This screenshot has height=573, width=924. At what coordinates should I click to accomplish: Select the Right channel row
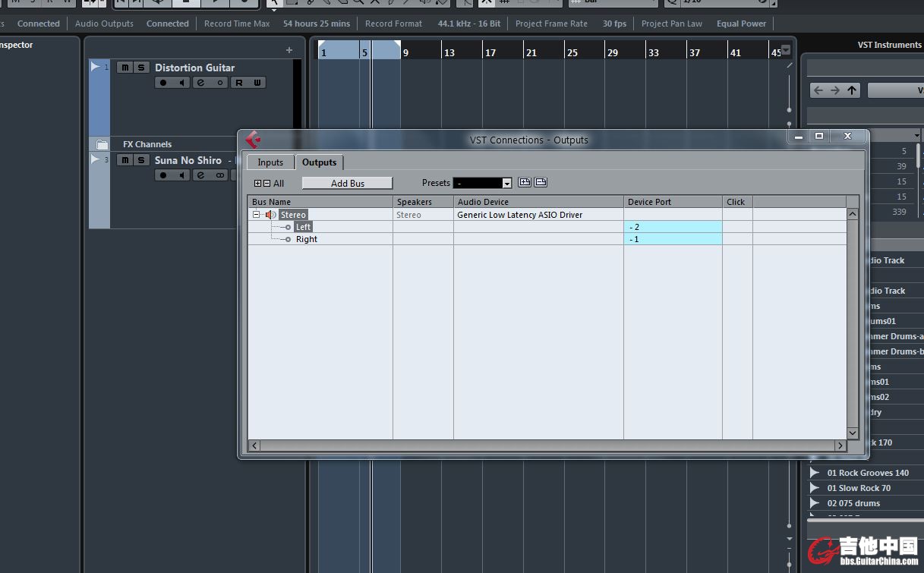coord(307,239)
